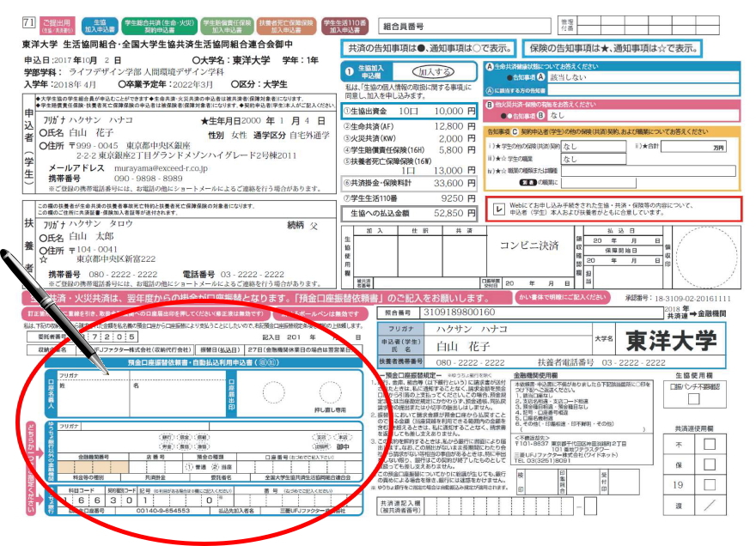Viewport: 756px width, 546px height.
Task: Check the box next to 19
Action: pos(710,484)
